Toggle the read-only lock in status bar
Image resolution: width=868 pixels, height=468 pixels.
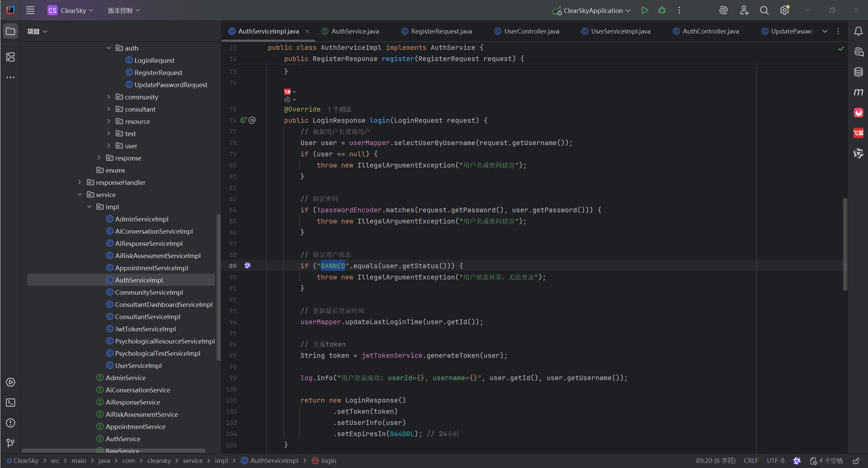point(856,461)
